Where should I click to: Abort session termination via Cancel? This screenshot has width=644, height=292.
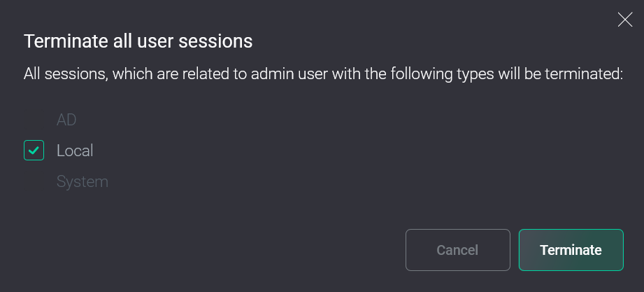(x=457, y=250)
